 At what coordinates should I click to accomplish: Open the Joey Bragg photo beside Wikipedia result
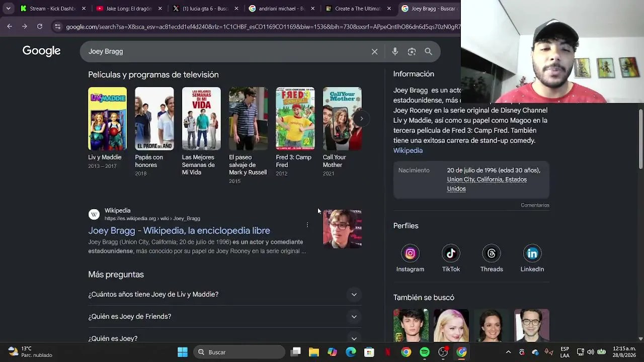[x=342, y=229]
